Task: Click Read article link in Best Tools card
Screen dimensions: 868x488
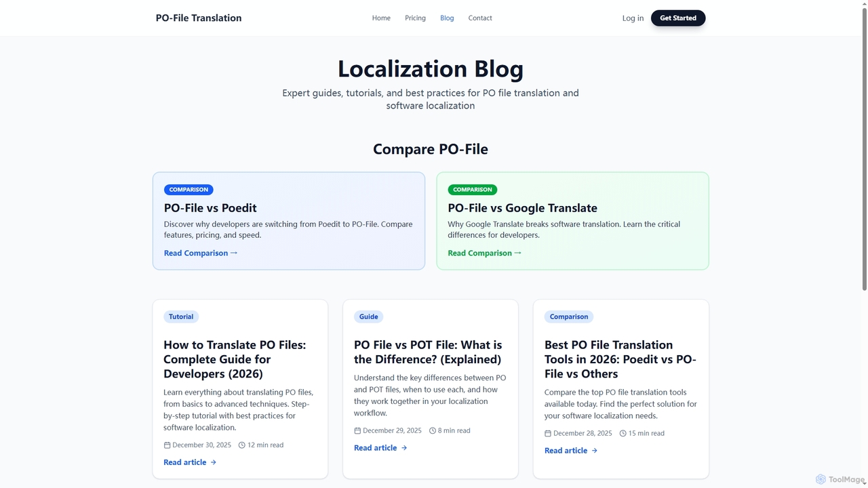Action: (571, 451)
